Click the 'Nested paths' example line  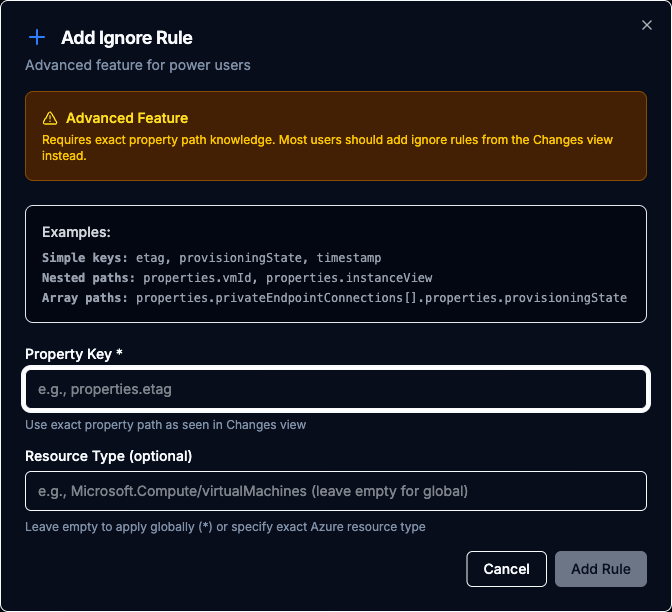[x=237, y=278]
